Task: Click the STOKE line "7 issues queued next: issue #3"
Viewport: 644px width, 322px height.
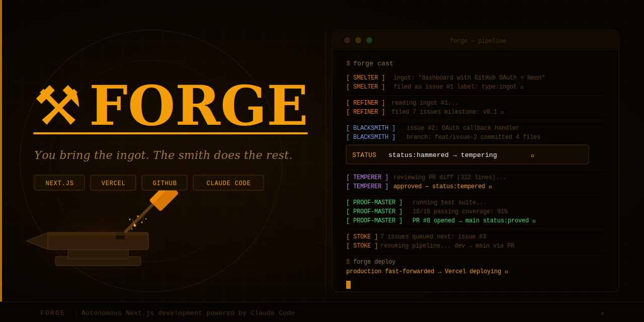Action: 416,237
